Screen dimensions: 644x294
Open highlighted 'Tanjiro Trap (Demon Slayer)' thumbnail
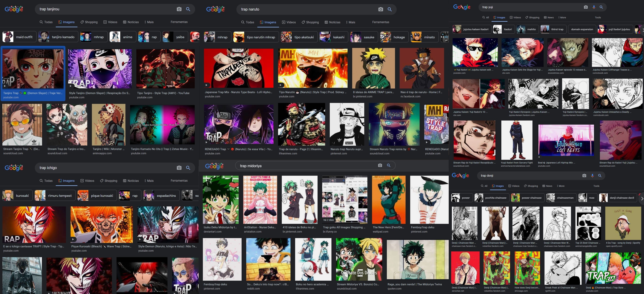tap(33, 69)
